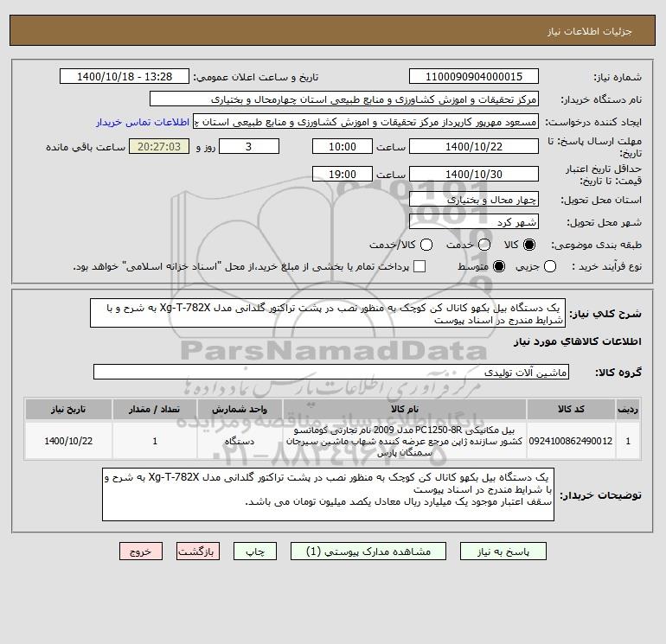
Task: Click the need number field 1100090904000015
Action: coord(474,77)
